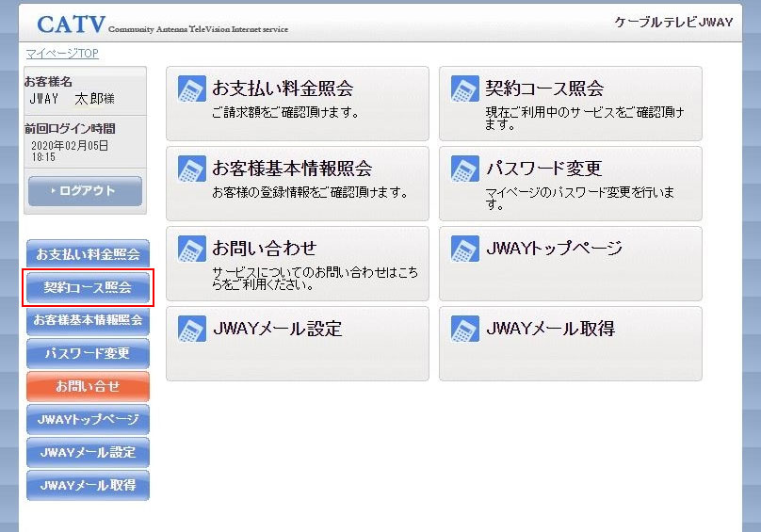The image size is (761, 532).
Task: Open the JWAYトップページ card title
Action: click(x=554, y=248)
